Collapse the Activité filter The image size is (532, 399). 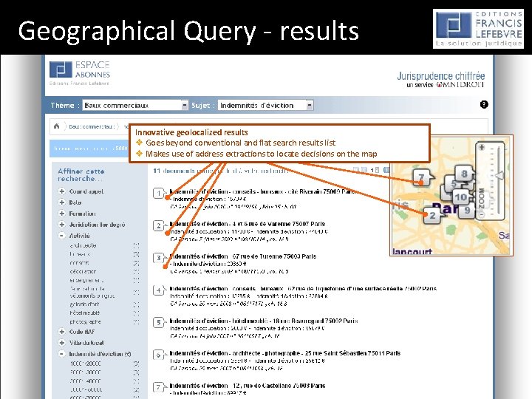point(61,236)
